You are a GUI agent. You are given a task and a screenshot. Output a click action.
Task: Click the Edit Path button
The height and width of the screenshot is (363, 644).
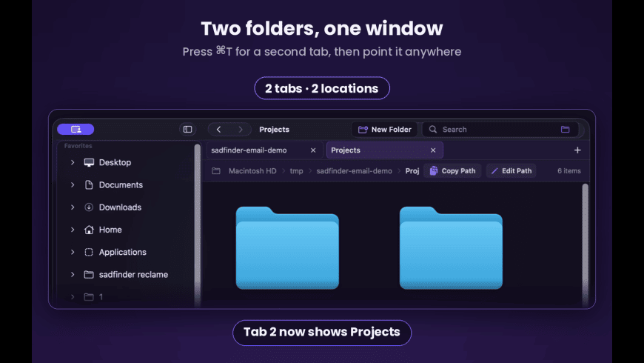[511, 170]
